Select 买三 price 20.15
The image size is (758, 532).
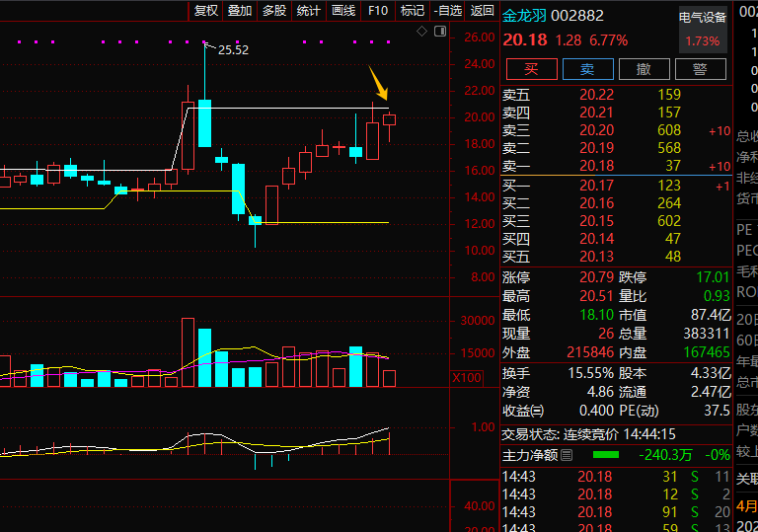(596, 221)
